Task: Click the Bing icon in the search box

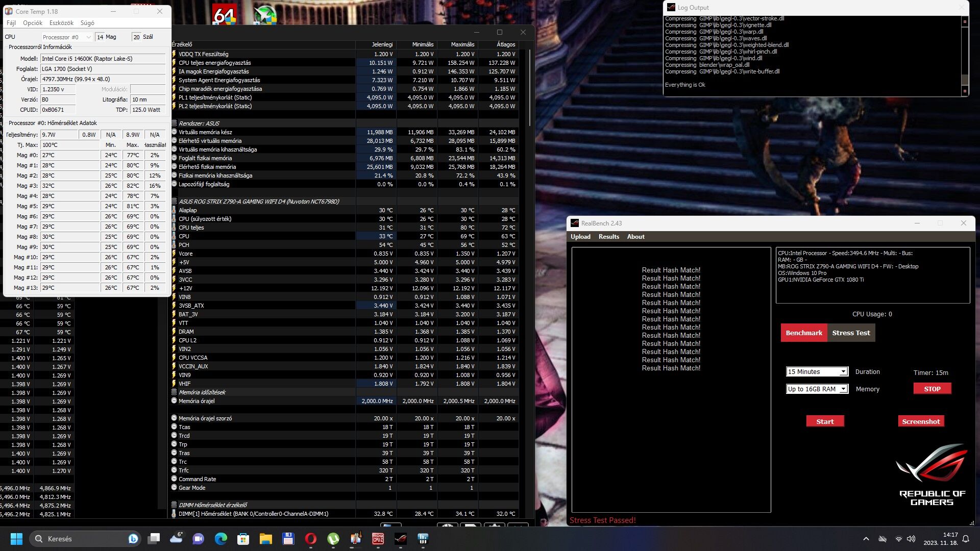Action: click(x=133, y=539)
